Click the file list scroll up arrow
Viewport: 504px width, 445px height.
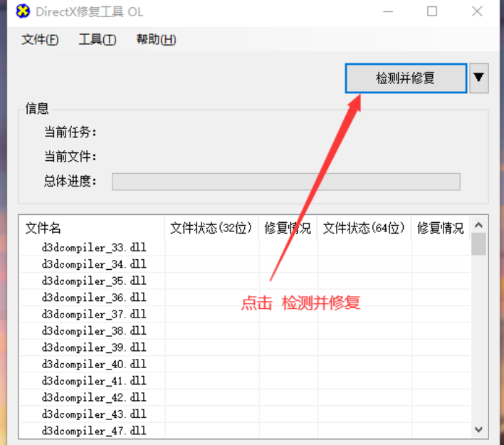(478, 225)
